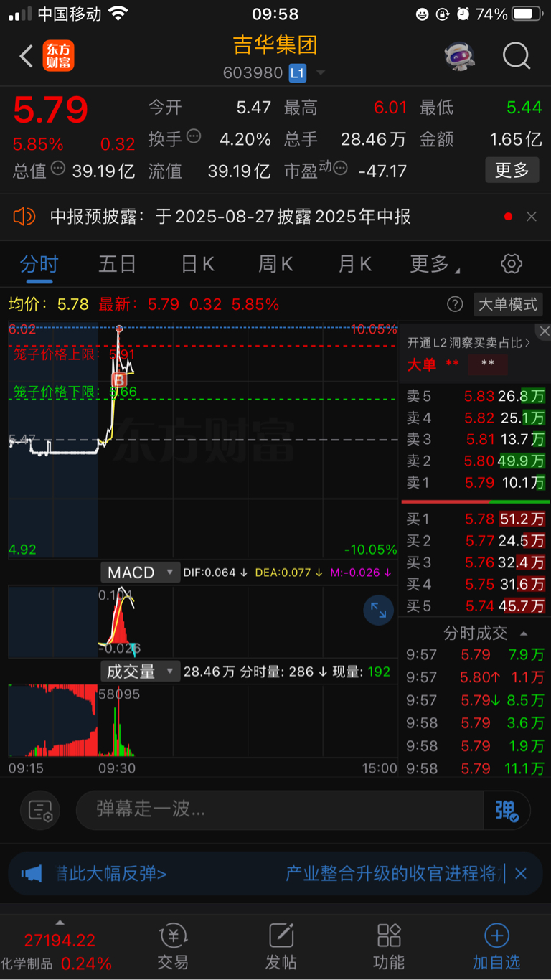551x980 pixels.
Task: Open the 发帖 post icon
Action: click(281, 946)
